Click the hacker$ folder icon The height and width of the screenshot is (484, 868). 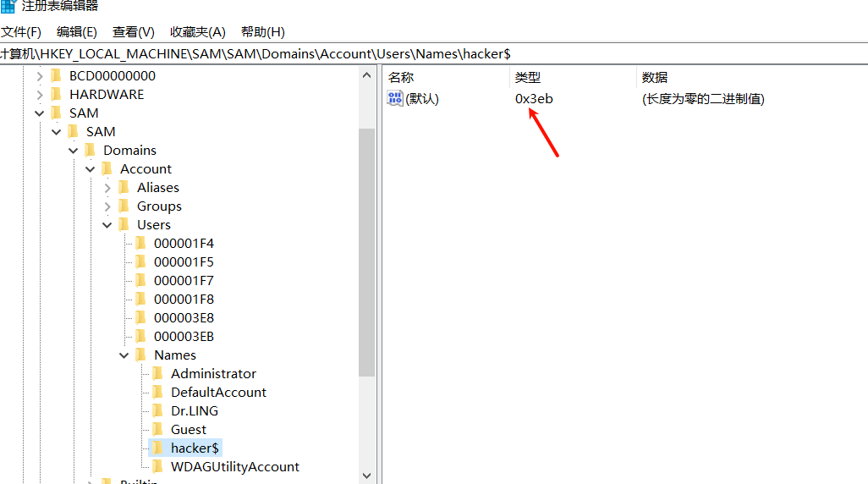coord(158,448)
